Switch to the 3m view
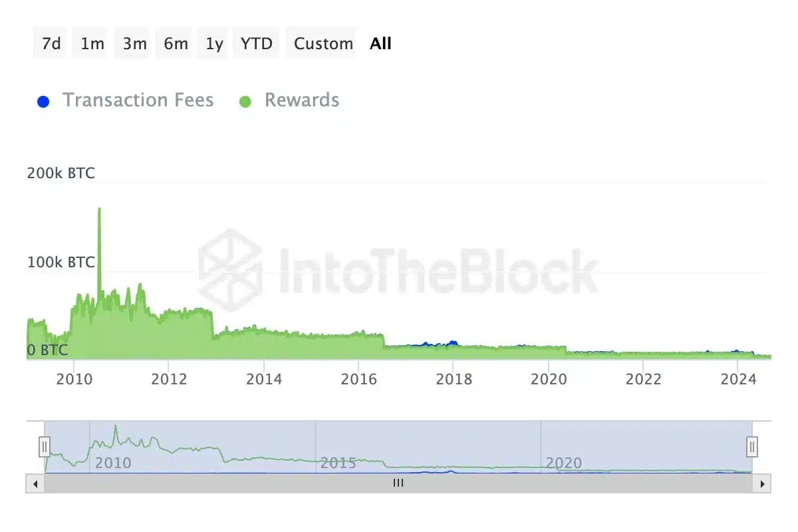This screenshot has height=532, width=798. [132, 43]
